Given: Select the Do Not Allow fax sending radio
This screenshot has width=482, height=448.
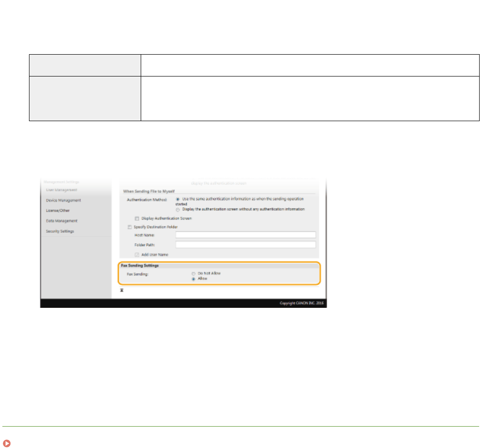Looking at the screenshot, I should click(193, 274).
